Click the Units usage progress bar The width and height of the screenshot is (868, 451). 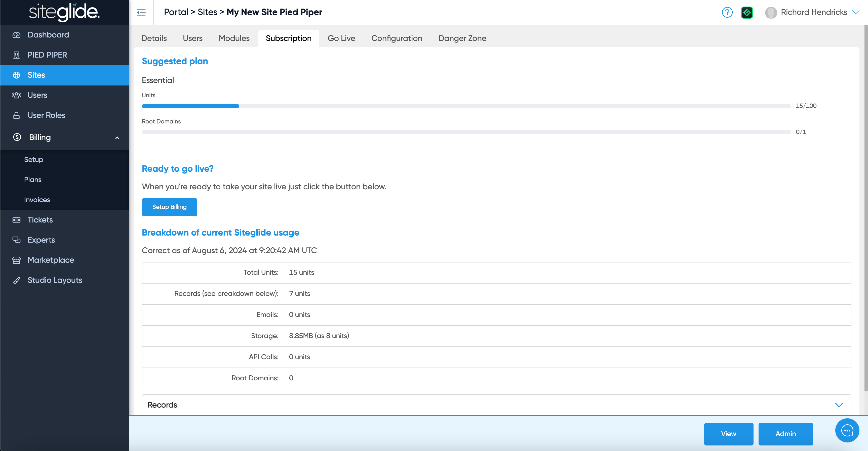pyautogui.click(x=466, y=106)
